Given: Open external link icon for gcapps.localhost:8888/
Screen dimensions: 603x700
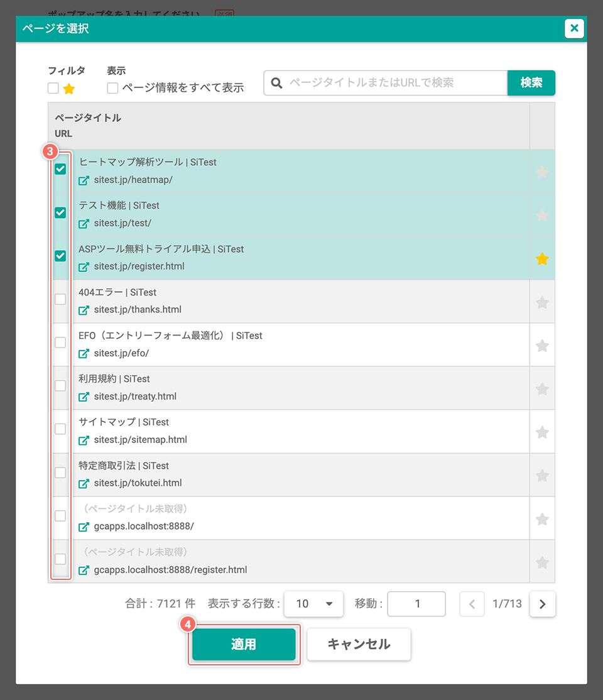Looking at the screenshot, I should [x=84, y=527].
